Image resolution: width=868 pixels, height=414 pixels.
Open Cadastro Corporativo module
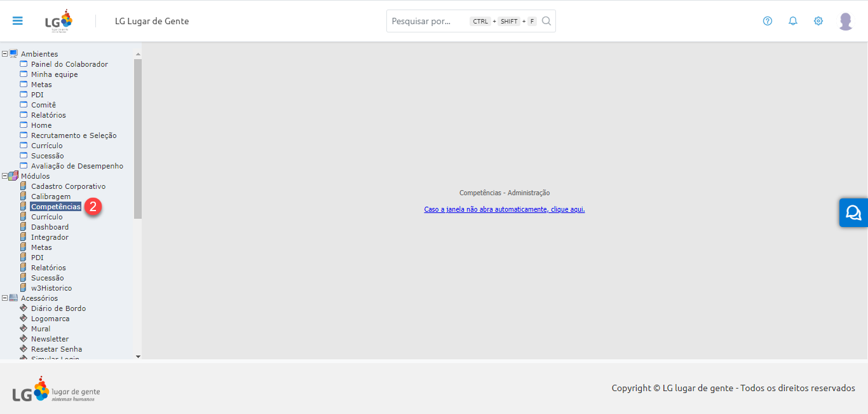click(x=68, y=186)
